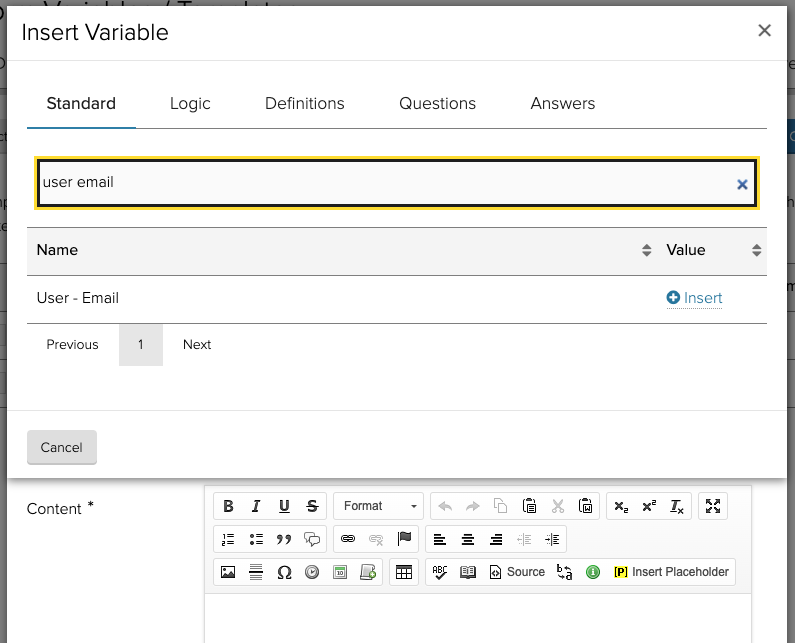Toggle Italic formatting in editor toolbar
This screenshot has height=643, width=795.
point(256,506)
